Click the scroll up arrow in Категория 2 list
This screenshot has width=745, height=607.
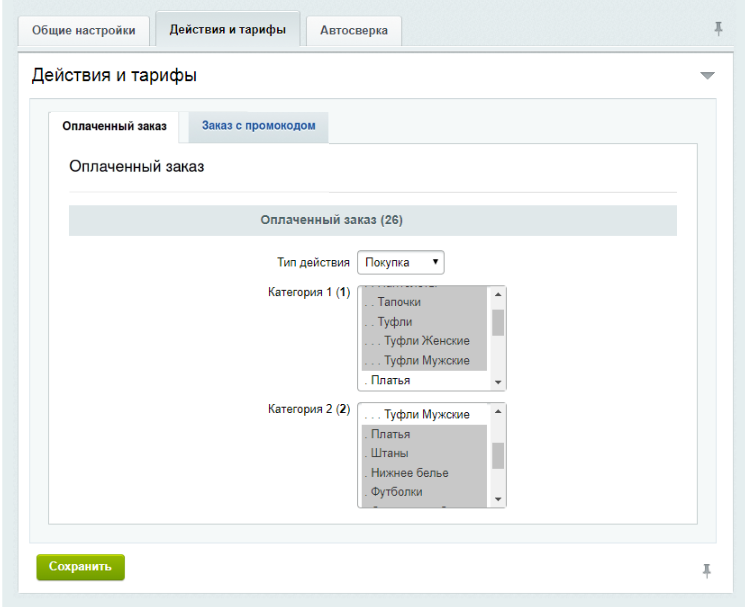pyautogui.click(x=497, y=412)
